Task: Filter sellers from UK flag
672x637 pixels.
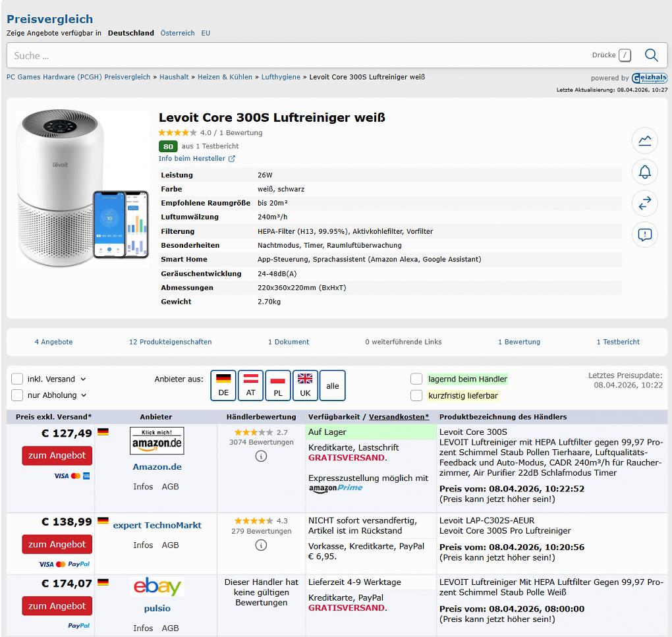Action: pos(305,385)
